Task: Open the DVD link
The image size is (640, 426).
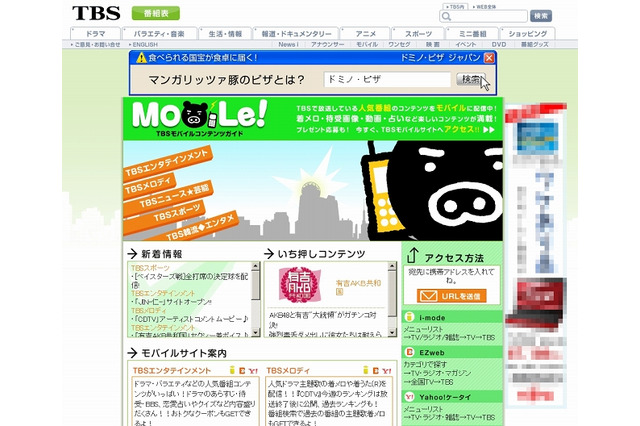Action: (x=499, y=44)
